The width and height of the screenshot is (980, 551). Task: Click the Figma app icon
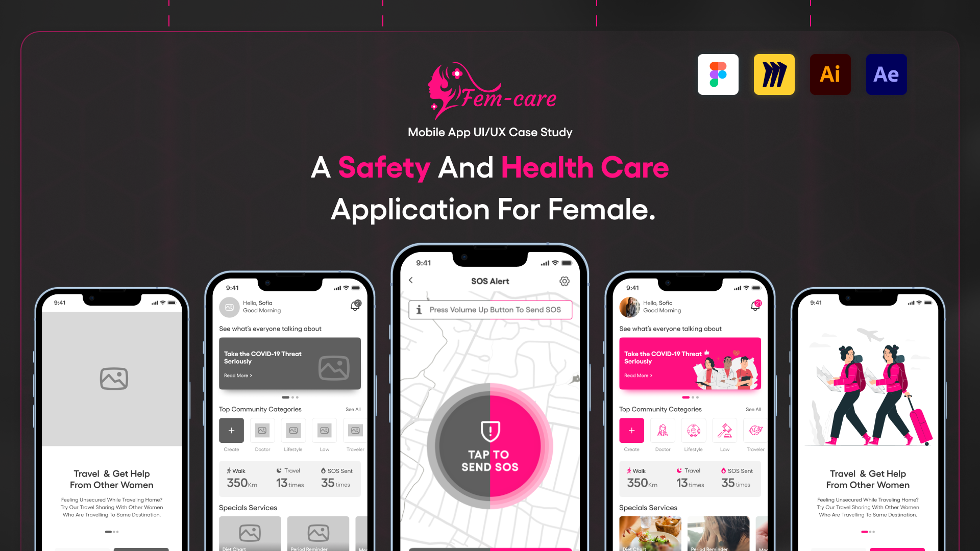(718, 74)
